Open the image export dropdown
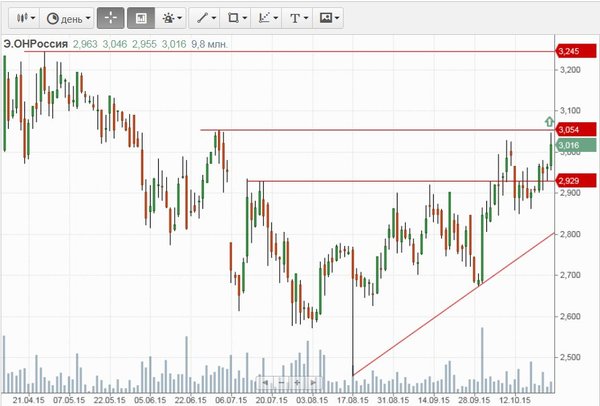Screen dimensions: 600x406 click(328, 18)
